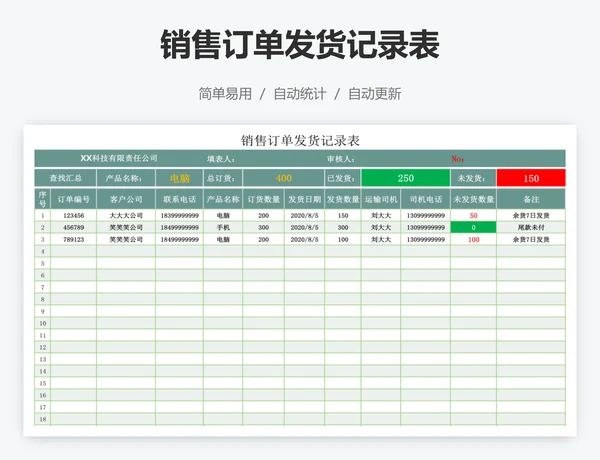Click order number 789123
Image resolution: width=600 pixels, height=460 pixels.
tap(73, 240)
